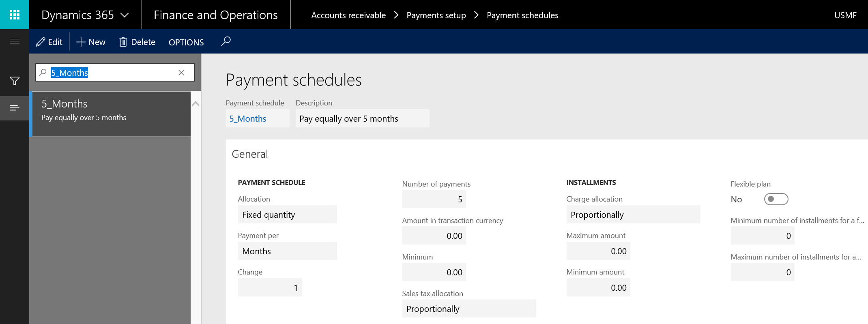The height and width of the screenshot is (324, 868).
Task: Open Dynamics 365 dropdown chevron
Action: [x=125, y=15]
